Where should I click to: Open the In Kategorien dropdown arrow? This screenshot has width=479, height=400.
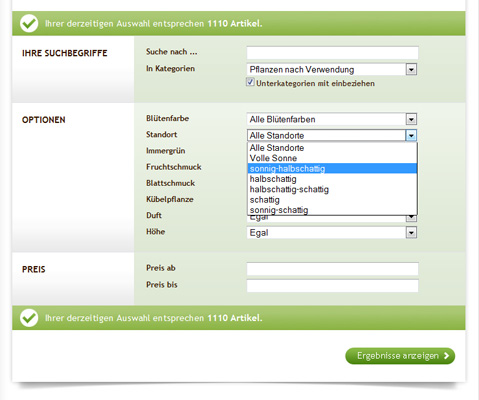[411, 70]
